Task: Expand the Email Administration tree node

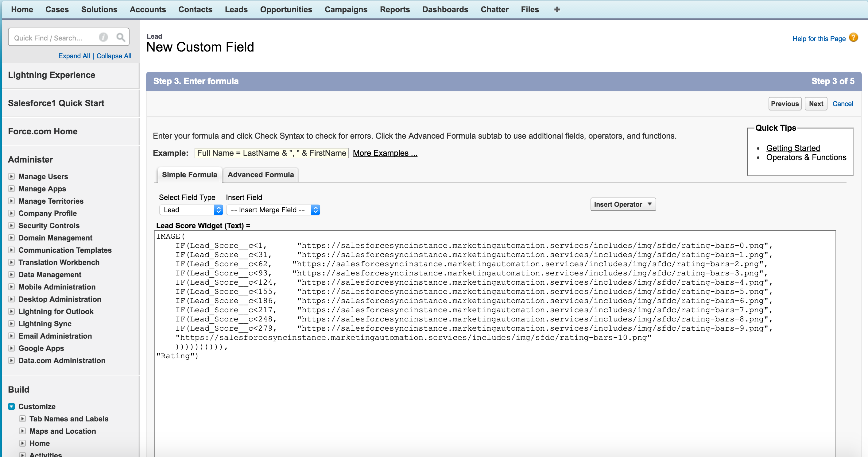Action: tap(11, 336)
